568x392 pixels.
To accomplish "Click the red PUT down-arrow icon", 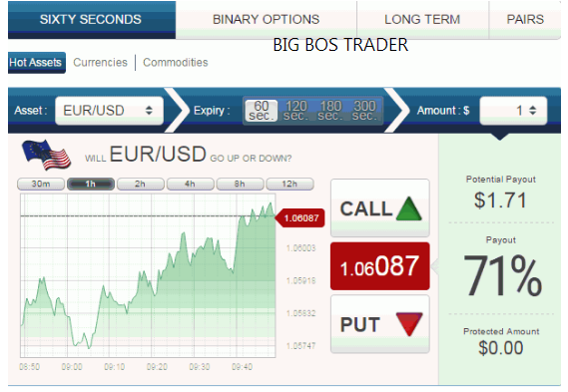I will (409, 324).
